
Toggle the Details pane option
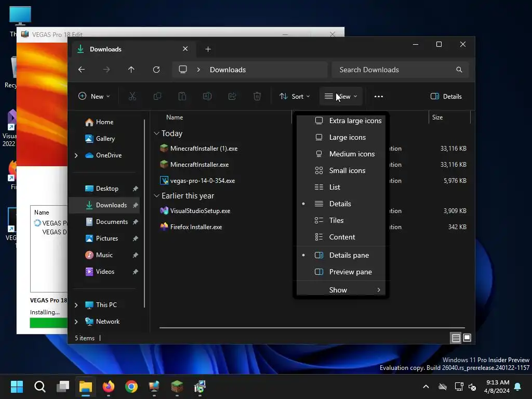(x=341, y=256)
